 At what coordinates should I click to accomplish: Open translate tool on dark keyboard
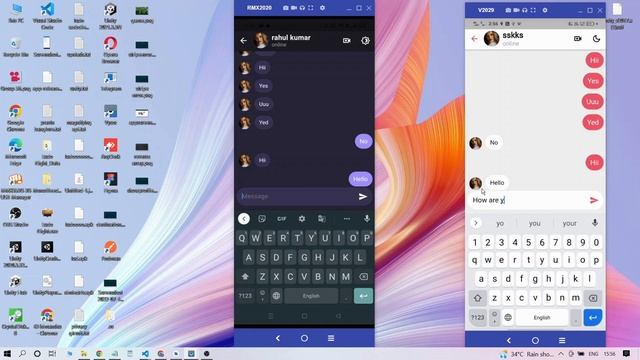tap(322, 219)
